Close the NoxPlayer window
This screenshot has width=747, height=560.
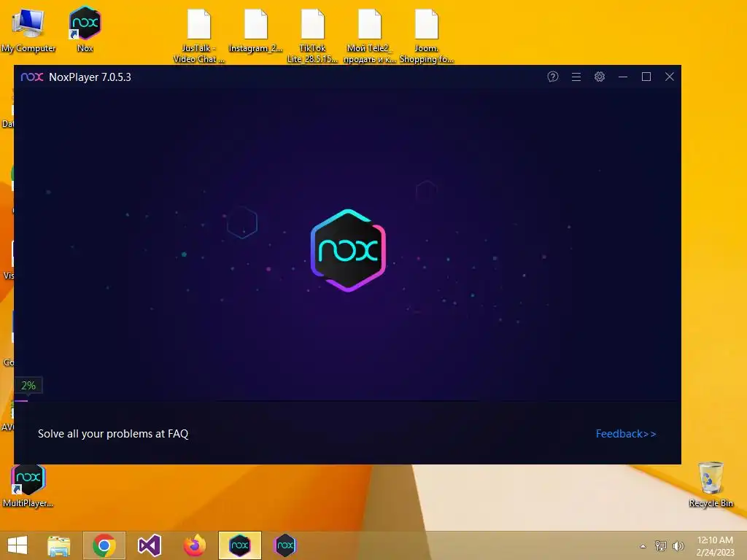point(670,77)
